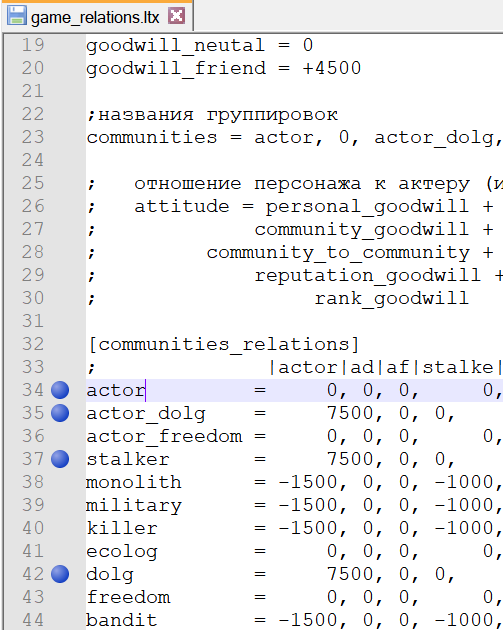The image size is (503, 630).
Task: Toggle the bookmark marker on line 35
Action: 60,413
